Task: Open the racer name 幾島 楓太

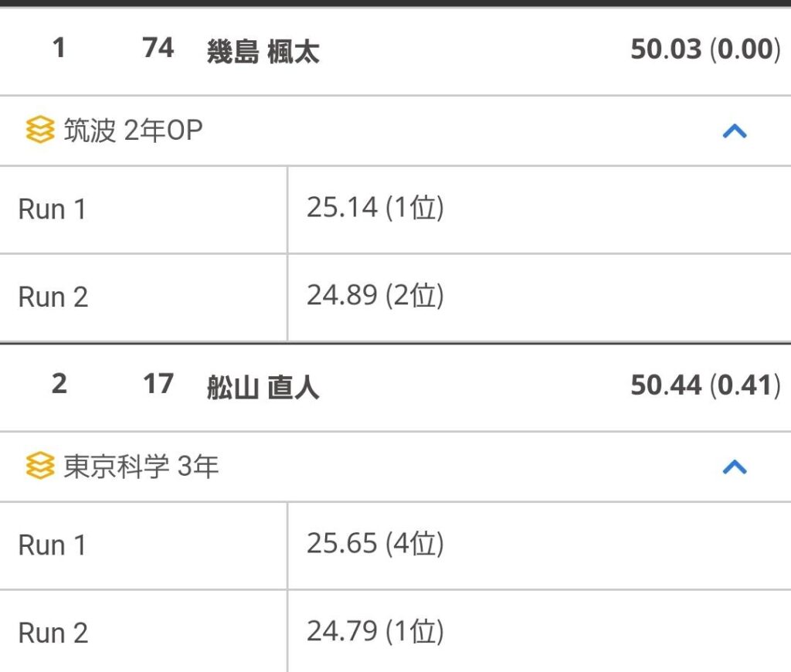Action: 263,52
